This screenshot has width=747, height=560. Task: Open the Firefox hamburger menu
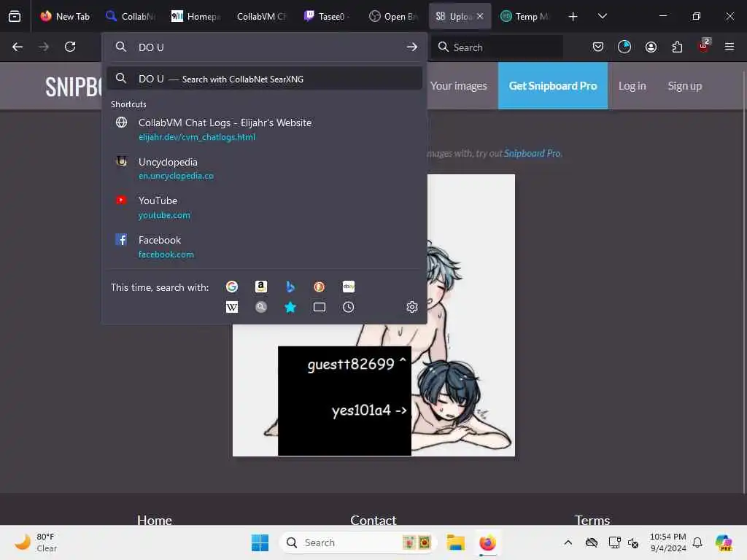click(729, 47)
